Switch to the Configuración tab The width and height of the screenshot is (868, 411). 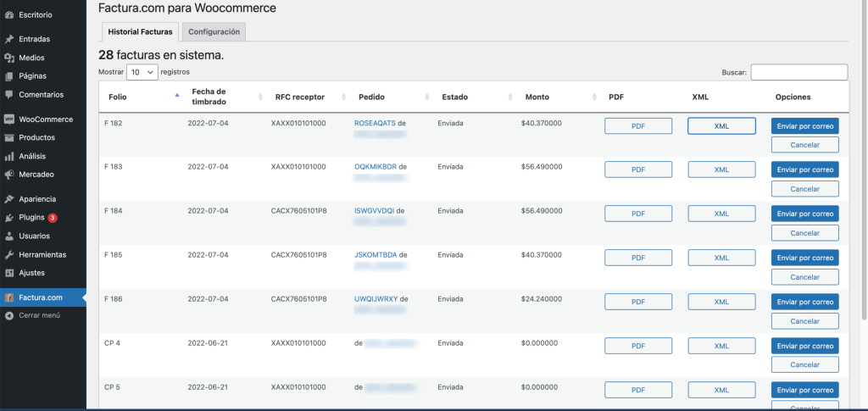point(214,32)
